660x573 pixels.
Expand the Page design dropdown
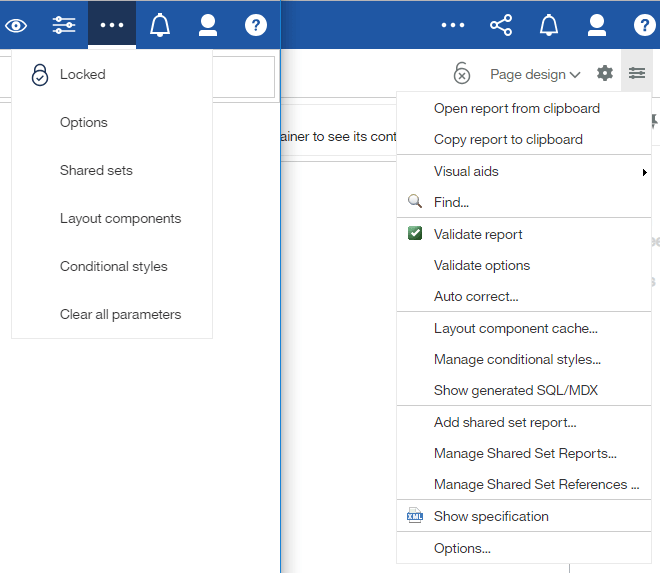[535, 75]
